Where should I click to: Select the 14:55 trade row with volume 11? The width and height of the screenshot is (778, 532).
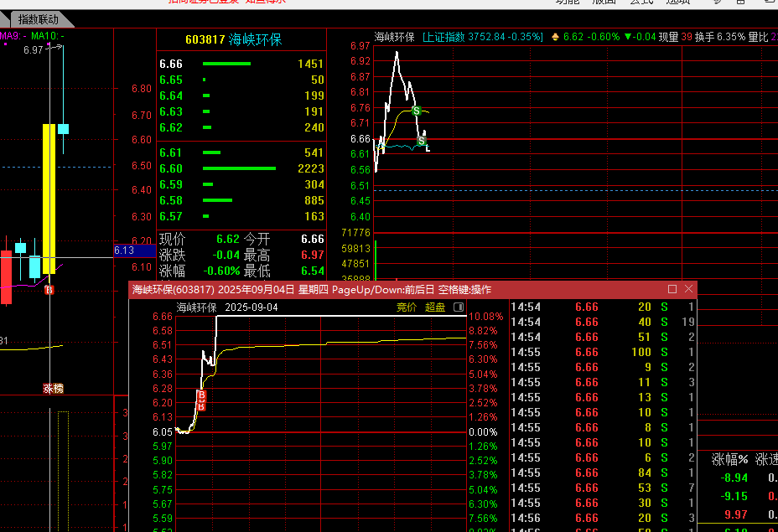pos(602,382)
